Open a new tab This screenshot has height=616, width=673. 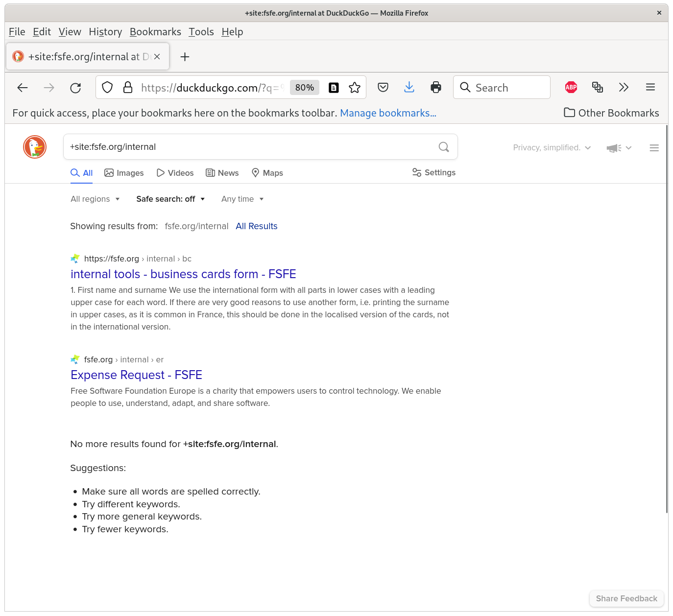185,57
